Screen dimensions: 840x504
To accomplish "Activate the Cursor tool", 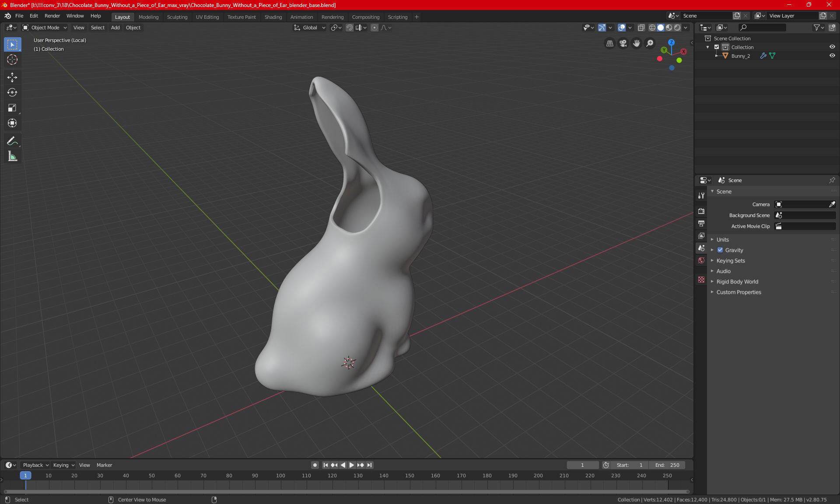I will (x=12, y=60).
